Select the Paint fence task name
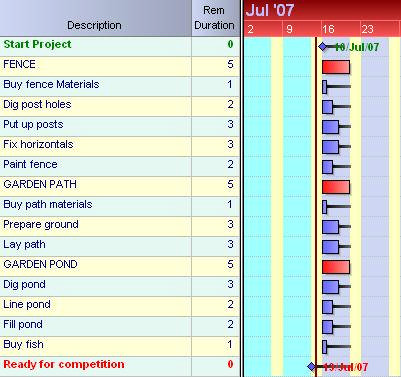The height and width of the screenshot is (377, 401). [x=30, y=164]
